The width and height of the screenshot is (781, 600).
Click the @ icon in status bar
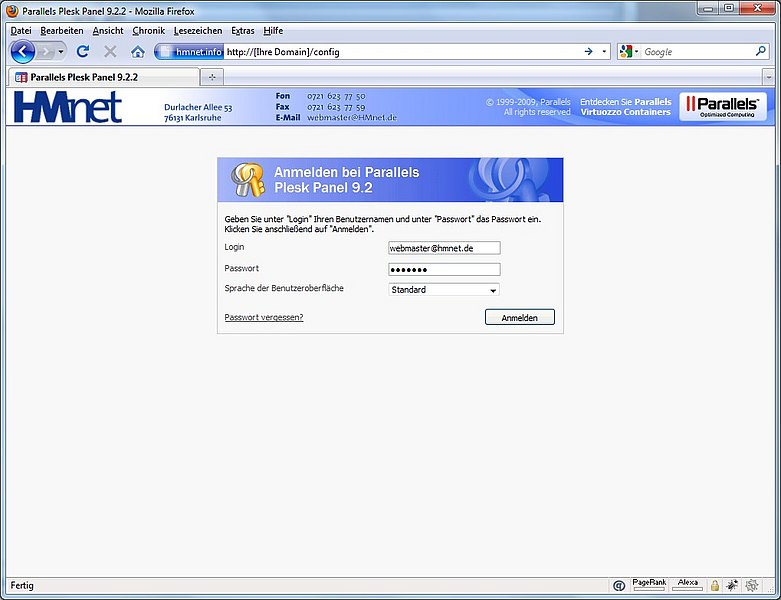point(619,586)
